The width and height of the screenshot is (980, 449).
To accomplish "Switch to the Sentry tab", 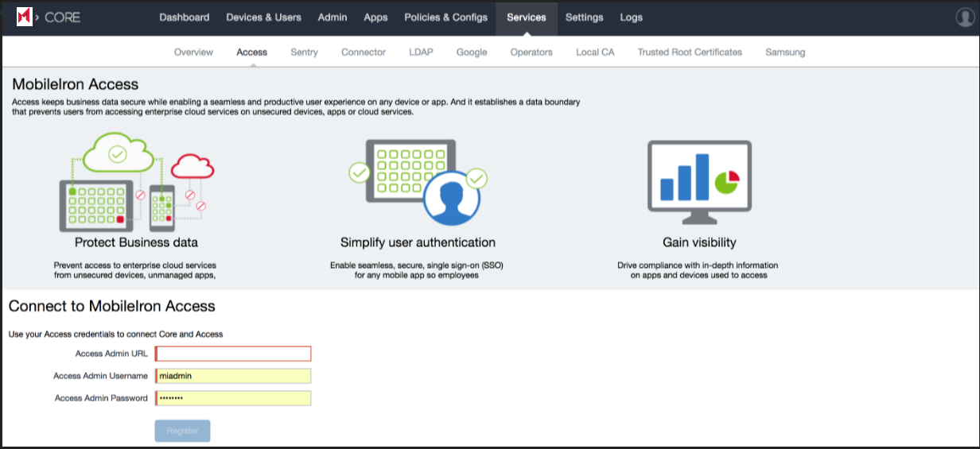I will click(x=304, y=52).
